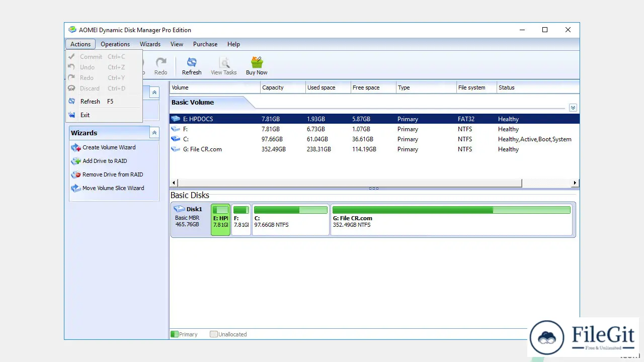Screen dimensions: 644x362
Task: Collapse the Basic Volume group
Action: 573,108
